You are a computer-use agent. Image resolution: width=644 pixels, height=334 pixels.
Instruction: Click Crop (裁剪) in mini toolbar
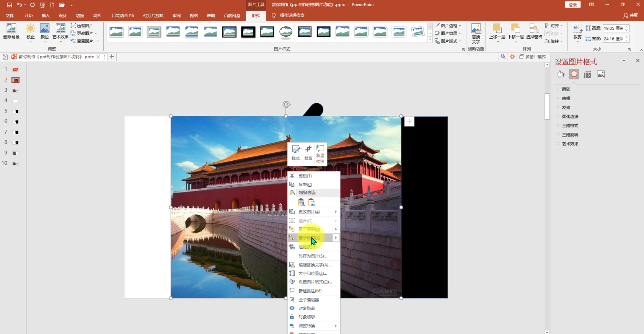tap(308, 153)
